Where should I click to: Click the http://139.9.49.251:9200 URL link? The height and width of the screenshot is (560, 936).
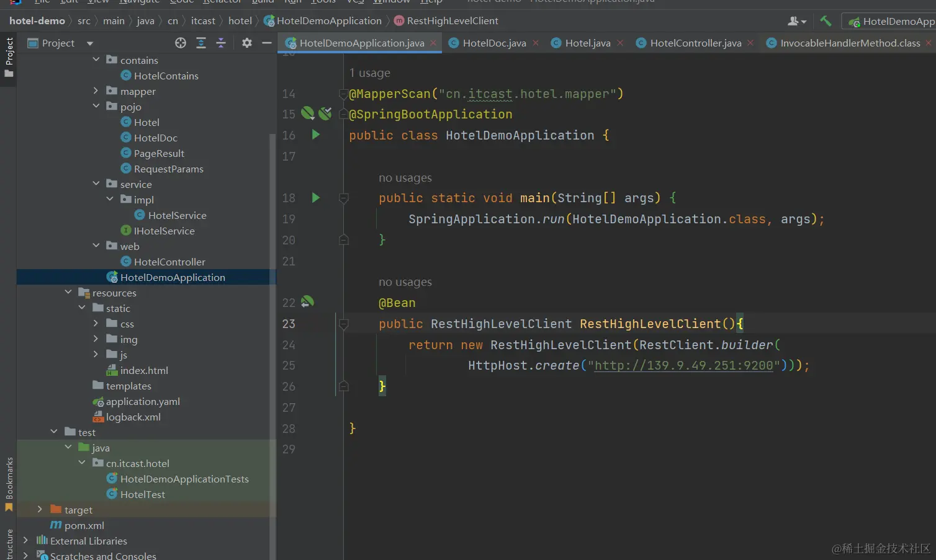coord(683,365)
